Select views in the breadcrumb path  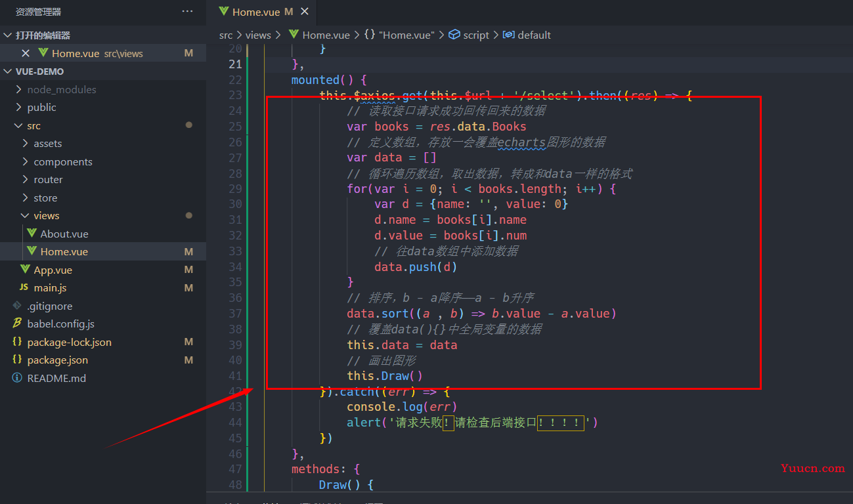point(258,35)
